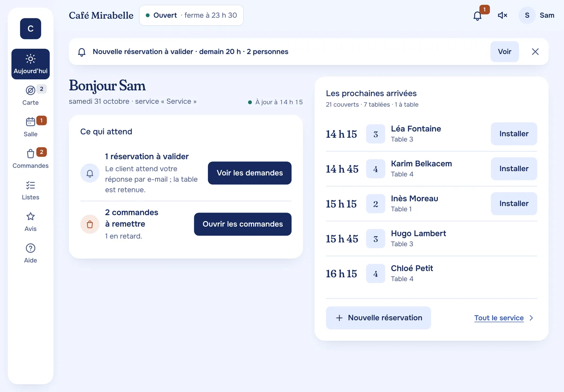Click the Salle badge showing 1

coord(42,121)
